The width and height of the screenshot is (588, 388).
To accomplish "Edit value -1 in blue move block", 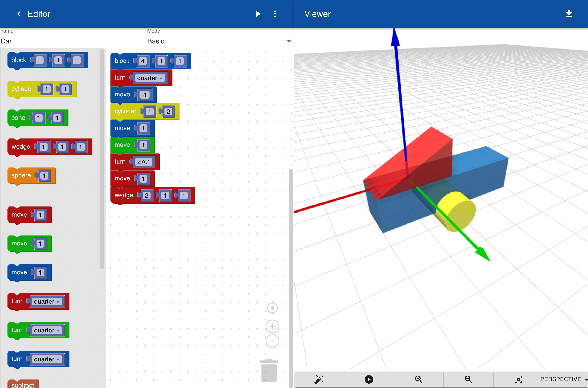I will tap(144, 95).
